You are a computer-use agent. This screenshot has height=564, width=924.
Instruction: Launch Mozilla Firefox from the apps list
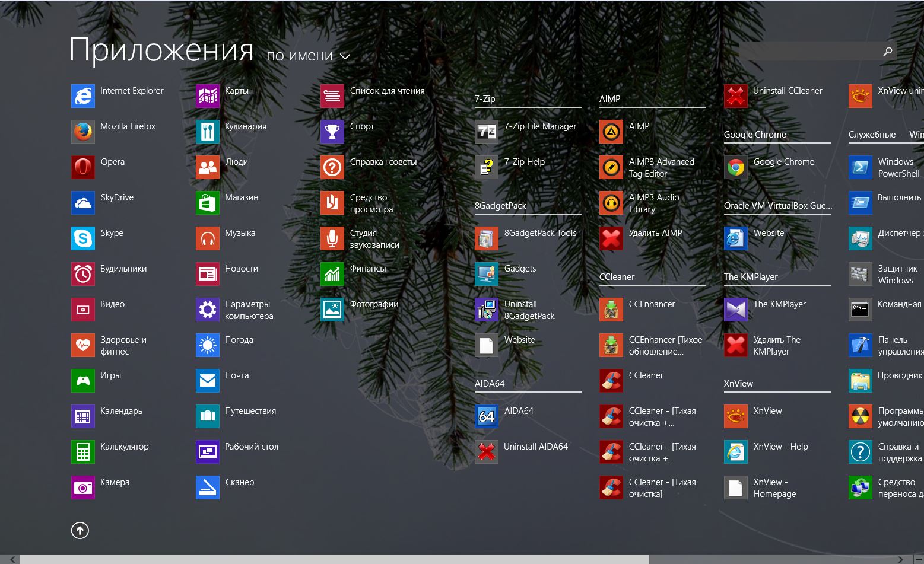tap(83, 132)
